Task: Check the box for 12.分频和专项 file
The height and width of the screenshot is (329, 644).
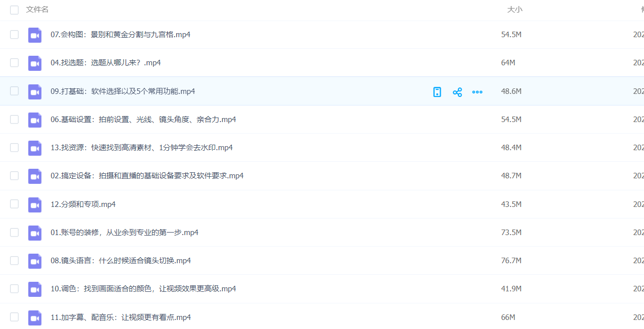Action: [14, 204]
